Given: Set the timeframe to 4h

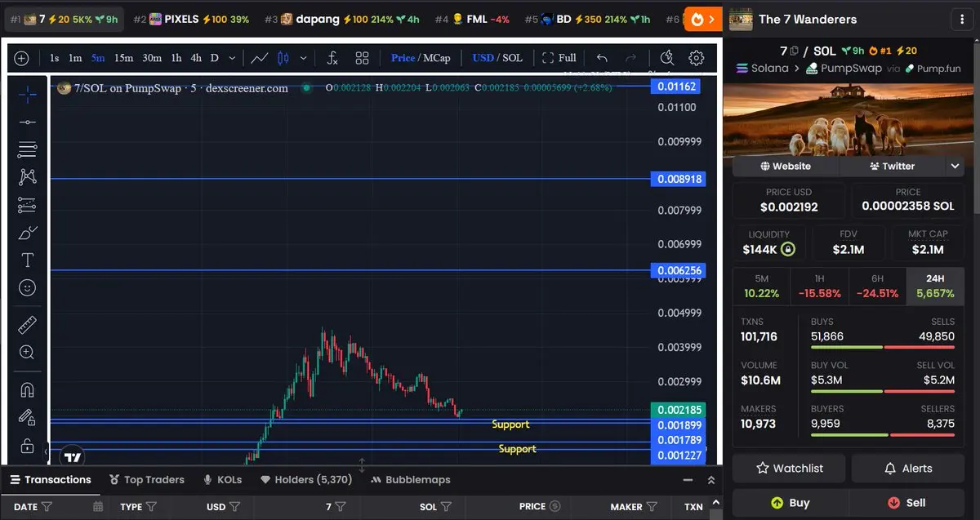Looking at the screenshot, I should pos(196,58).
